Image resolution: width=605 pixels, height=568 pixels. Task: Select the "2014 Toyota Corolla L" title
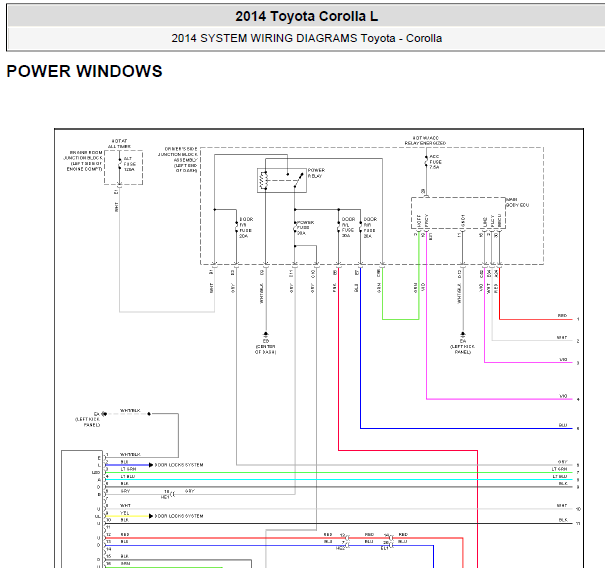point(306,16)
